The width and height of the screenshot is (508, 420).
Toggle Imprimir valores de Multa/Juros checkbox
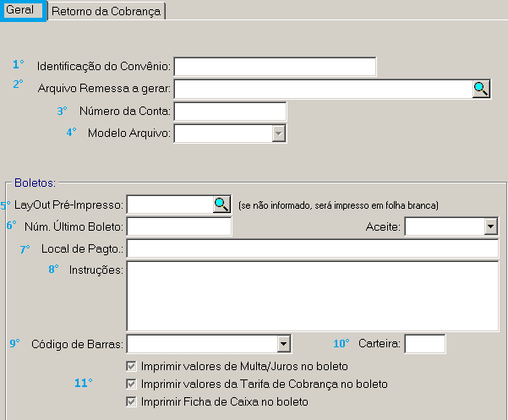point(131,367)
